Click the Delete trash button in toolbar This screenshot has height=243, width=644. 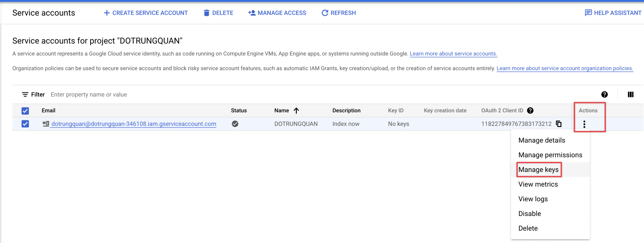218,13
